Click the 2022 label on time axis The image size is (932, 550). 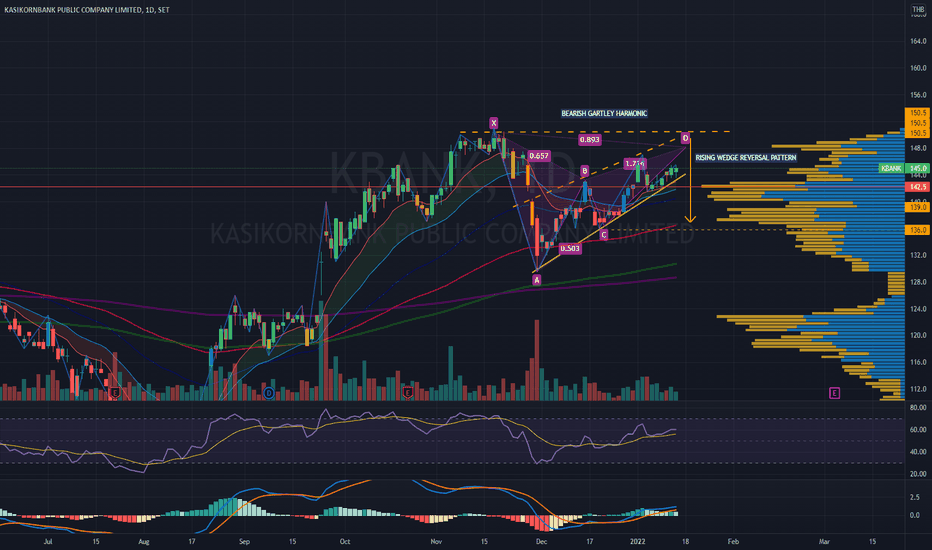click(x=637, y=542)
